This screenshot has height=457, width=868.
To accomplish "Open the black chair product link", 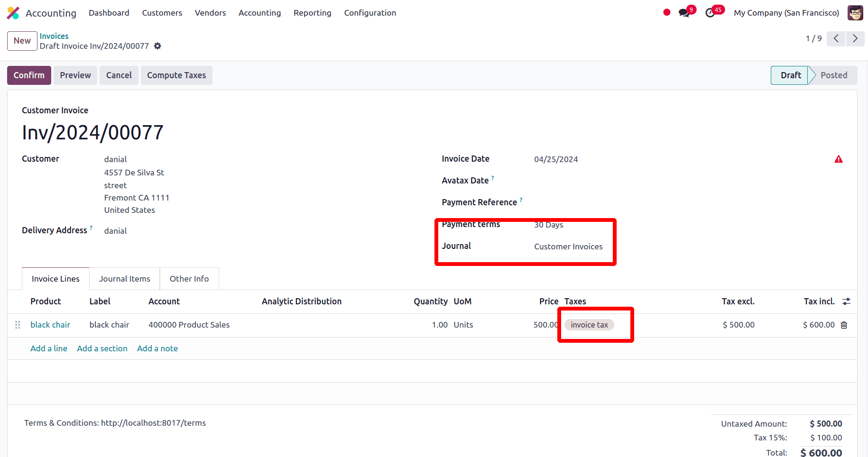I will pos(50,325).
